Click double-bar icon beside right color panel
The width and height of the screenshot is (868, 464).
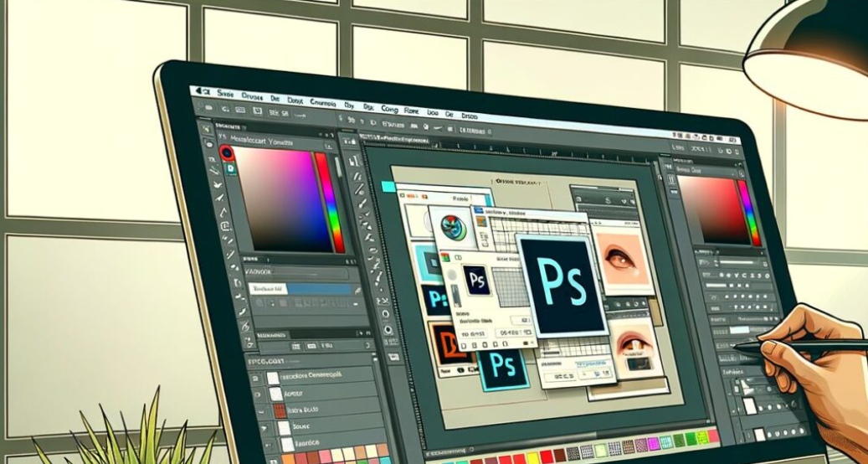(671, 180)
